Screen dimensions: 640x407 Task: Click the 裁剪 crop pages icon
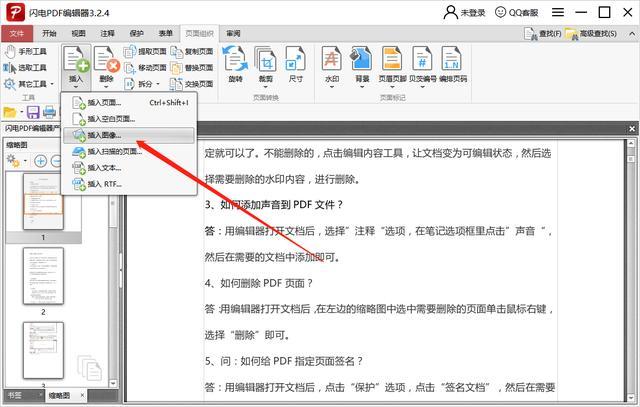pyautogui.click(x=266, y=59)
